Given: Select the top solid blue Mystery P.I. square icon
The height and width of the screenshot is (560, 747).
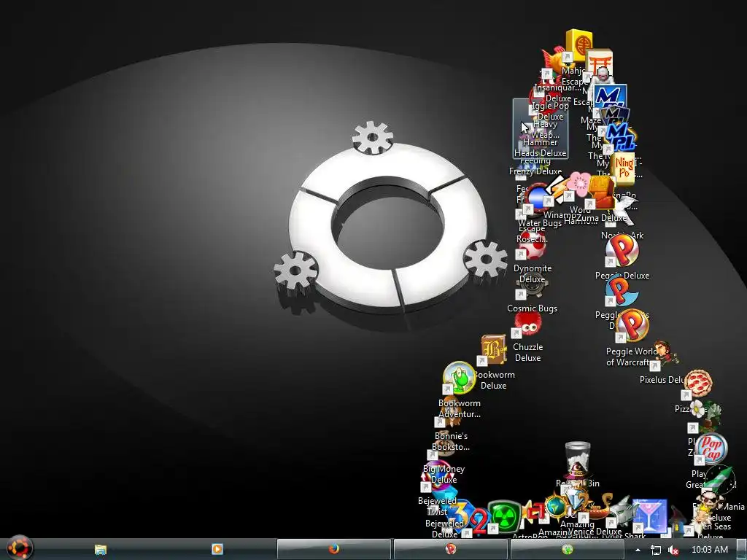Looking at the screenshot, I should pos(611,96).
